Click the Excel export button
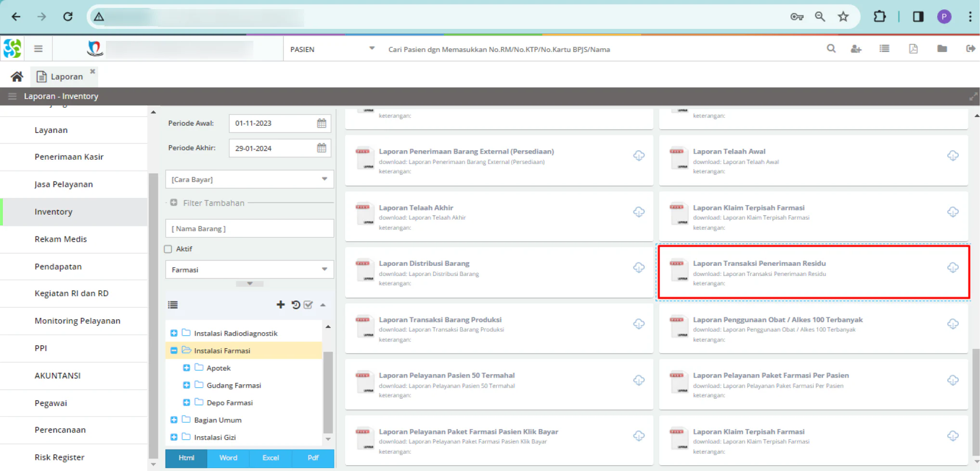Viewport: 980px width, 471px height. [271, 458]
